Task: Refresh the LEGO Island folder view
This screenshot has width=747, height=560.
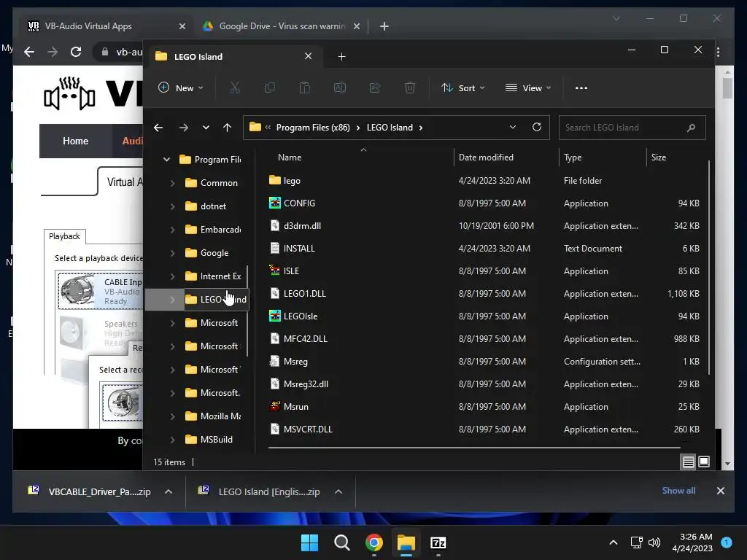Action: pos(536,127)
